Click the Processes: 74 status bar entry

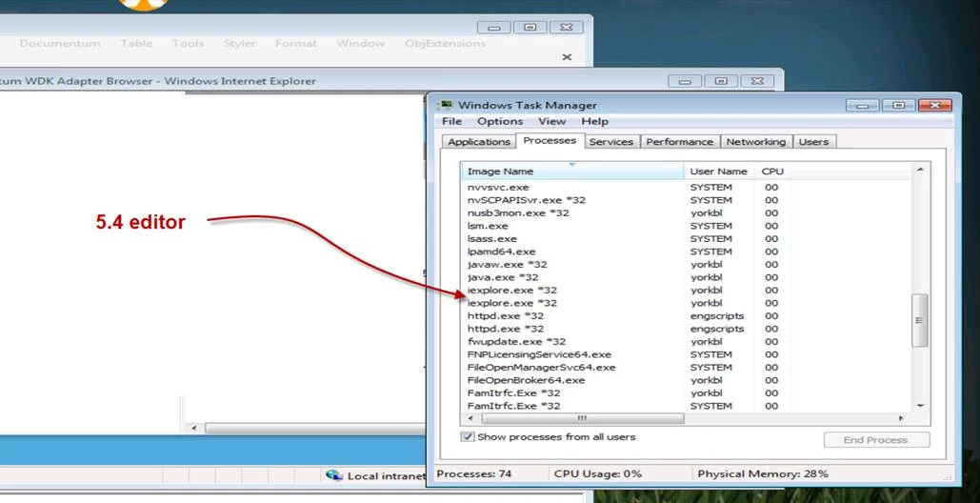tap(474, 473)
